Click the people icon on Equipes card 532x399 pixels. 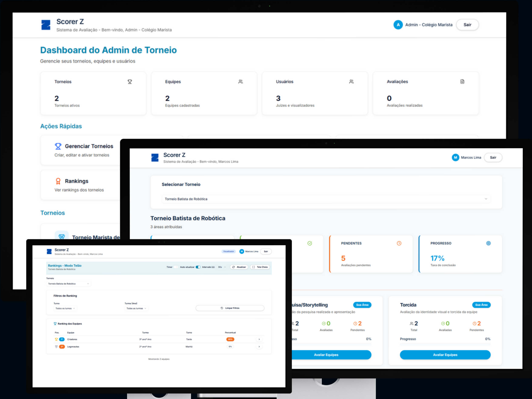[x=240, y=82]
